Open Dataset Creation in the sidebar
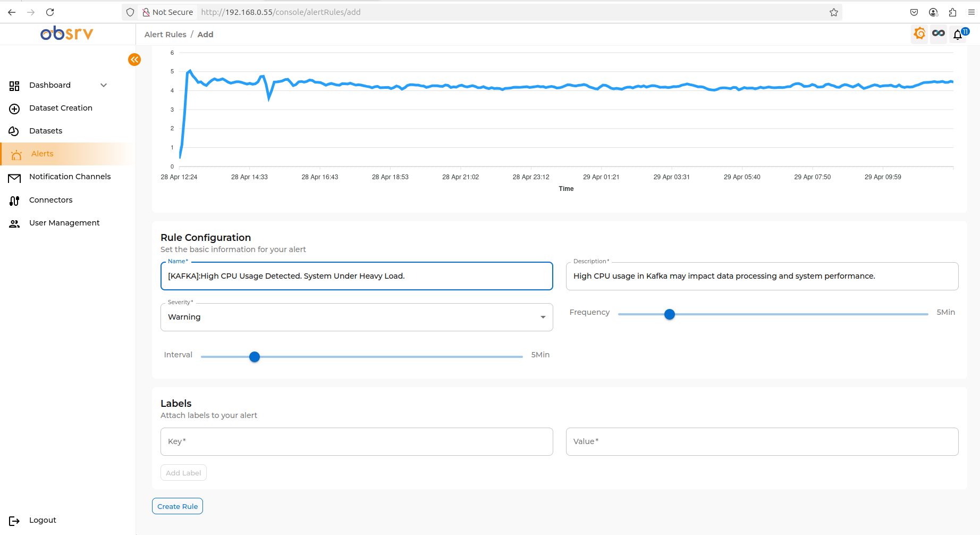 tap(61, 108)
